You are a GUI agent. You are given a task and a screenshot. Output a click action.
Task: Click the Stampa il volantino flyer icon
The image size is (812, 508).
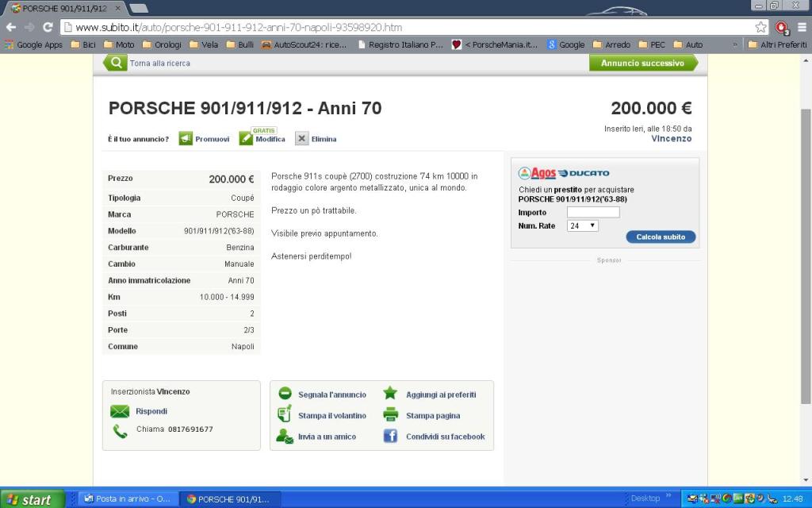285,414
